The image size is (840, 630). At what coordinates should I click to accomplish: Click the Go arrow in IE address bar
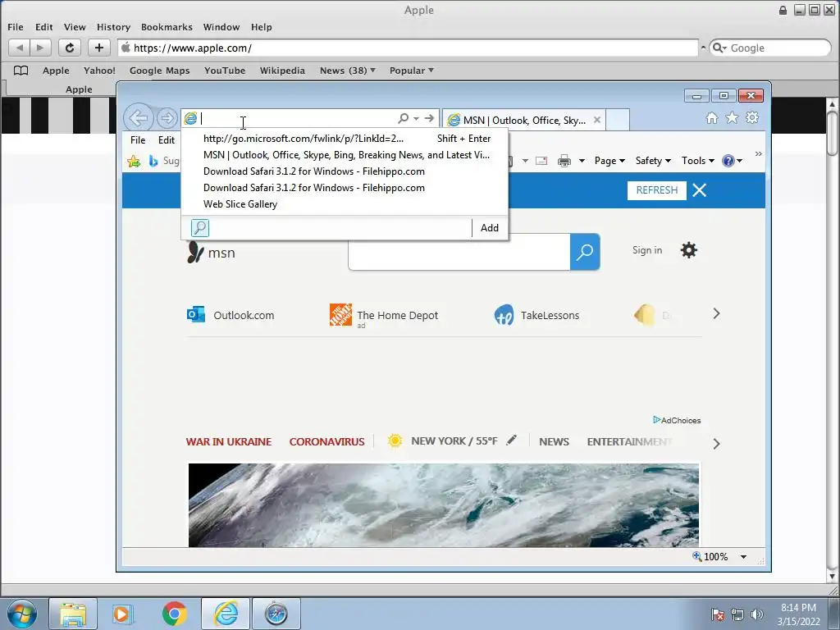pyautogui.click(x=429, y=118)
